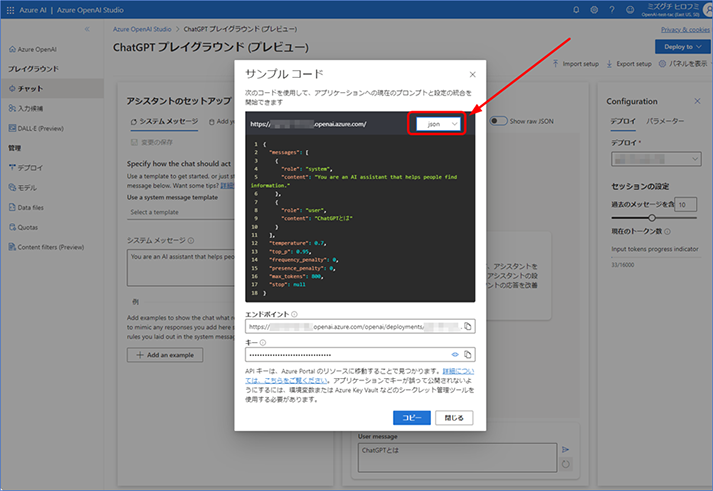Open the Select a template dropdown
Screen dimensions: 713x491
181,212
